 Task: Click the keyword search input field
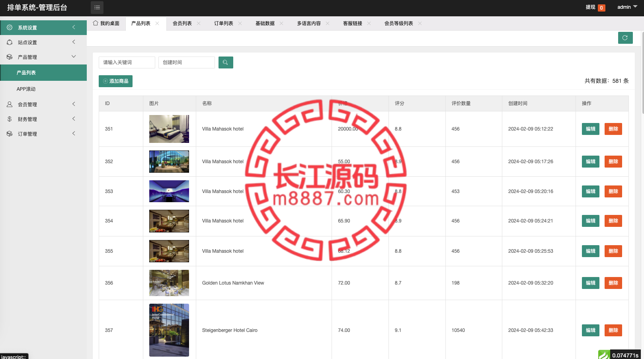point(127,62)
